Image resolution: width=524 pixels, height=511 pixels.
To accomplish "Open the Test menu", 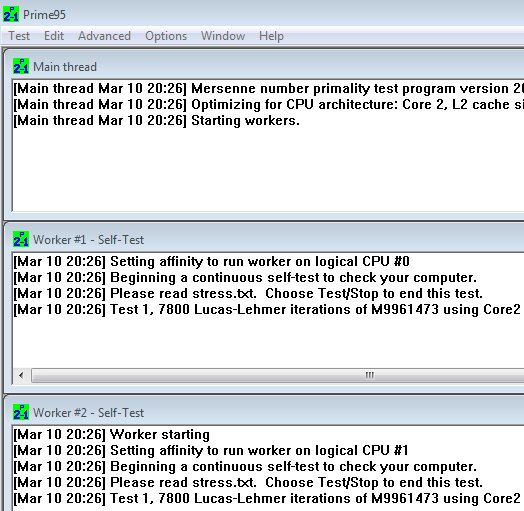I will 19,36.
